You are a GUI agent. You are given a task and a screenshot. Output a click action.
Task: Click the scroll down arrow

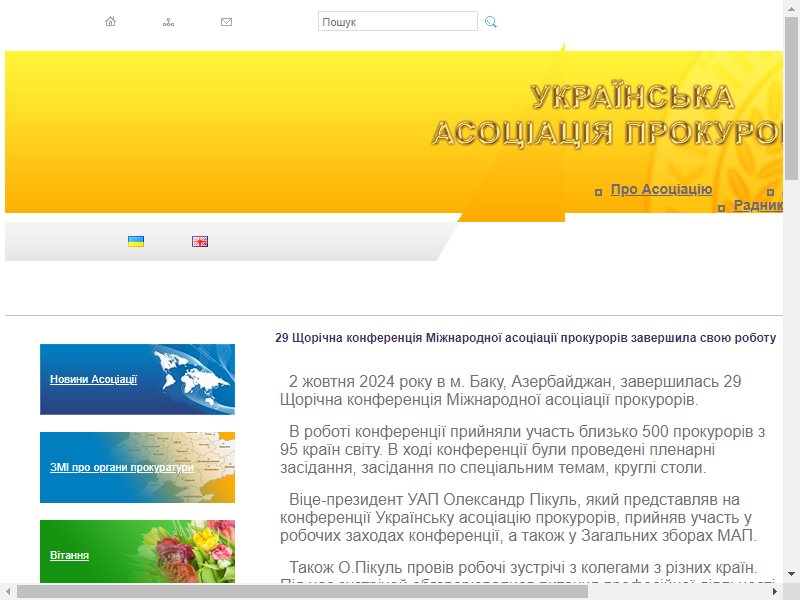tap(792, 574)
